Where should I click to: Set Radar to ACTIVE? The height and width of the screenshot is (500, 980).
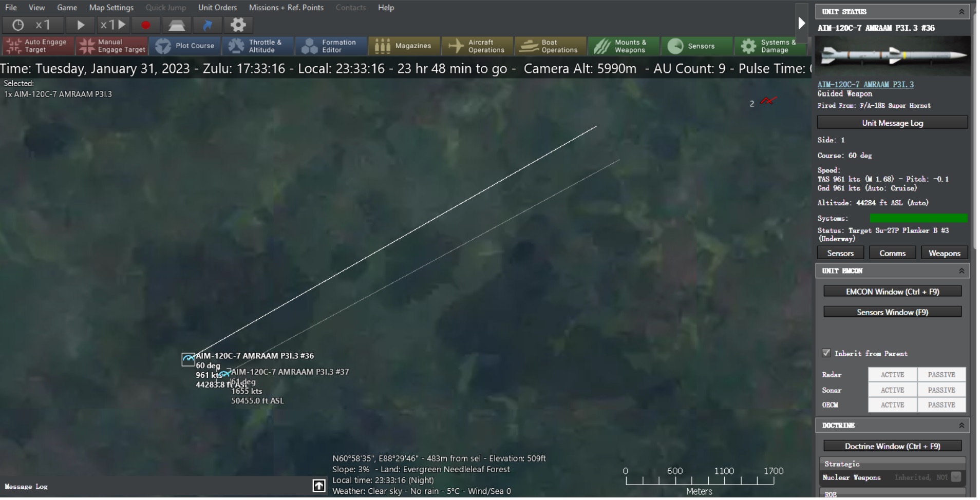(891, 375)
